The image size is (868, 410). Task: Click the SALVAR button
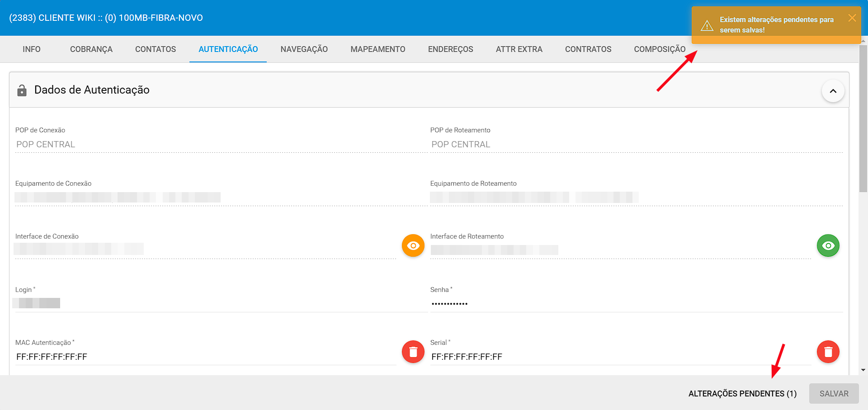(834, 394)
